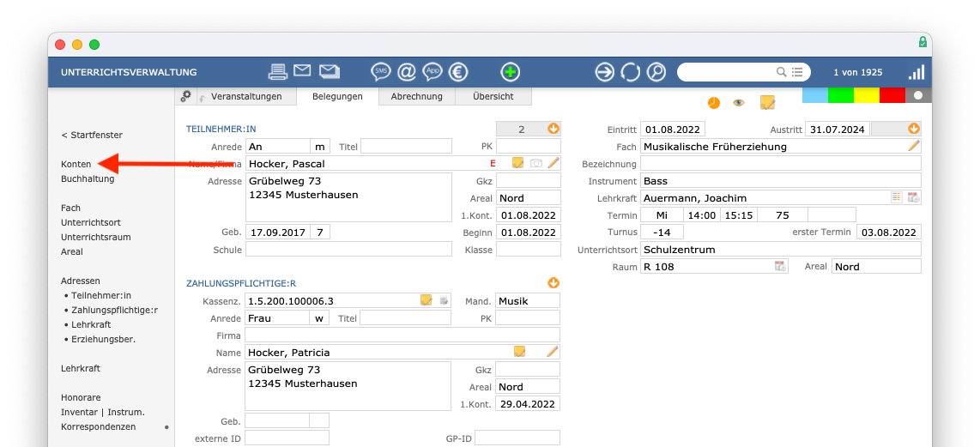Click the Instrument field containing Bass

click(781, 181)
